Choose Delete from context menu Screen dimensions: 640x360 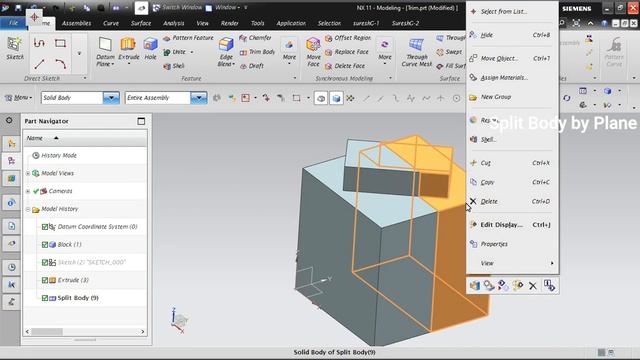coord(512,201)
